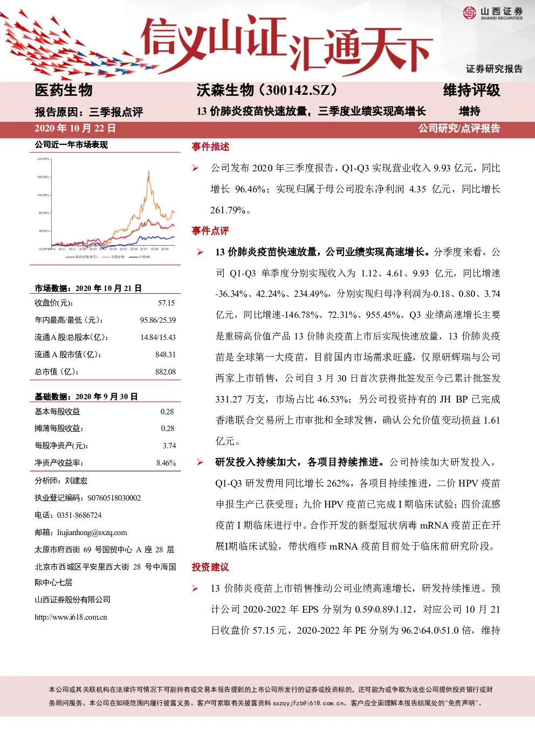Click the 事件描述 section heading
The width and height of the screenshot is (535, 756).
click(210, 147)
